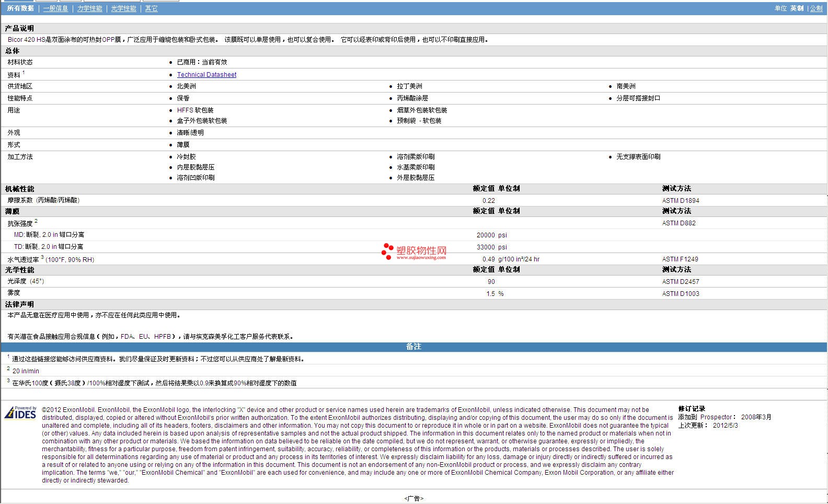This screenshot has width=828, height=504.
Task: Click the 光学性能 section header
Action: click(19, 270)
